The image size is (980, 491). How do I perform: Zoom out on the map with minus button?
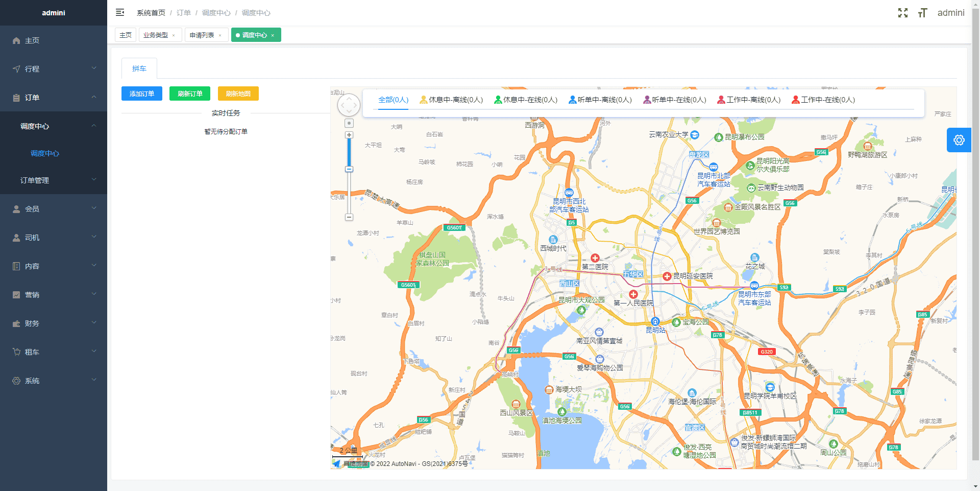[x=349, y=217]
